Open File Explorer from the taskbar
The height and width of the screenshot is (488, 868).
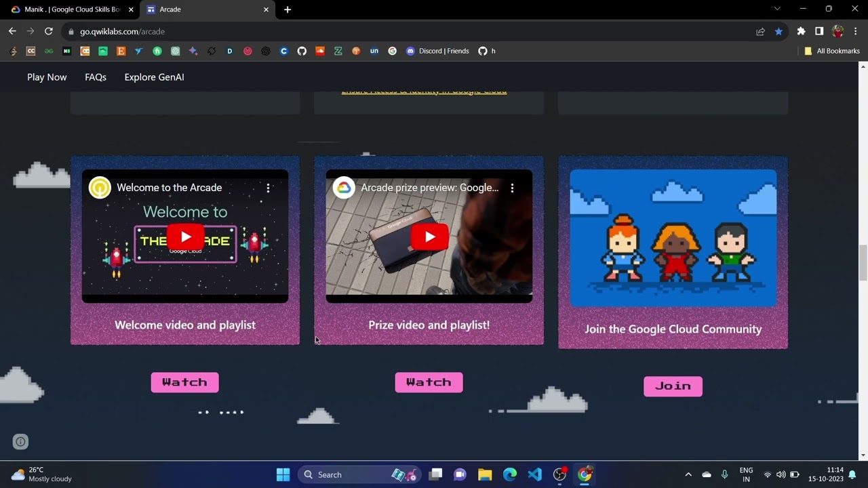tap(484, 474)
